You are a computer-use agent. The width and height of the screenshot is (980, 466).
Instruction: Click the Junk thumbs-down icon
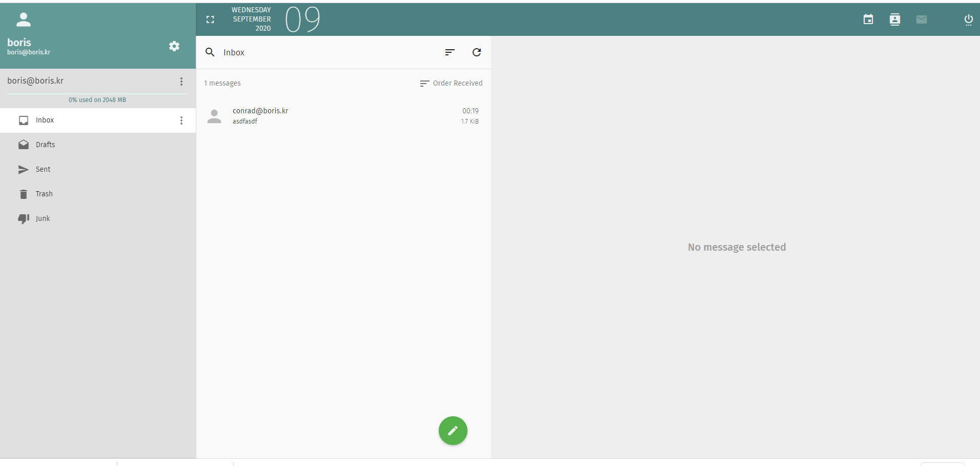pos(24,219)
